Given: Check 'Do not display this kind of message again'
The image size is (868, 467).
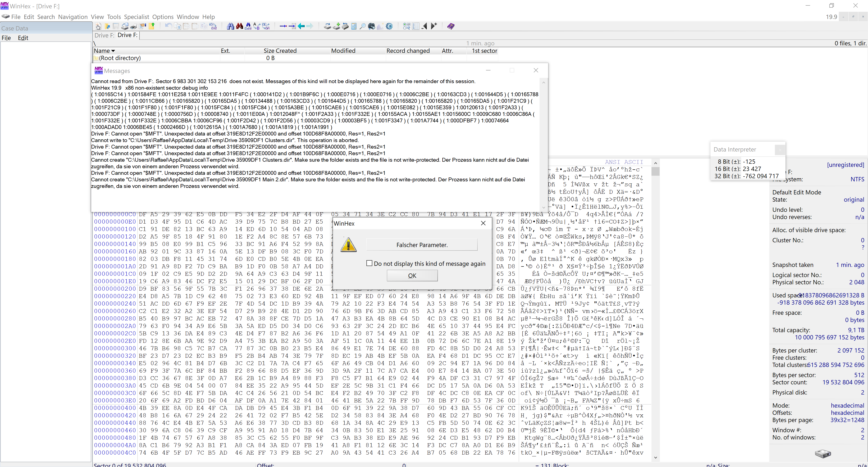Looking at the screenshot, I should click(370, 263).
